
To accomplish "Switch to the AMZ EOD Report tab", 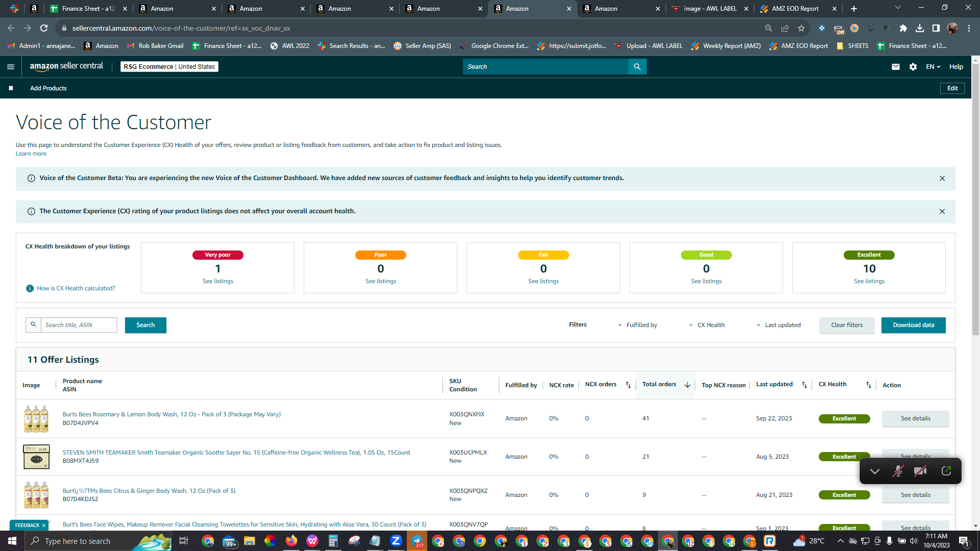I will [x=799, y=9].
